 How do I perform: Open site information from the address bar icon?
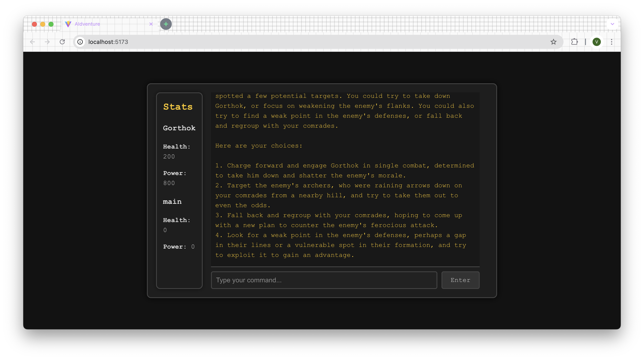point(80,42)
